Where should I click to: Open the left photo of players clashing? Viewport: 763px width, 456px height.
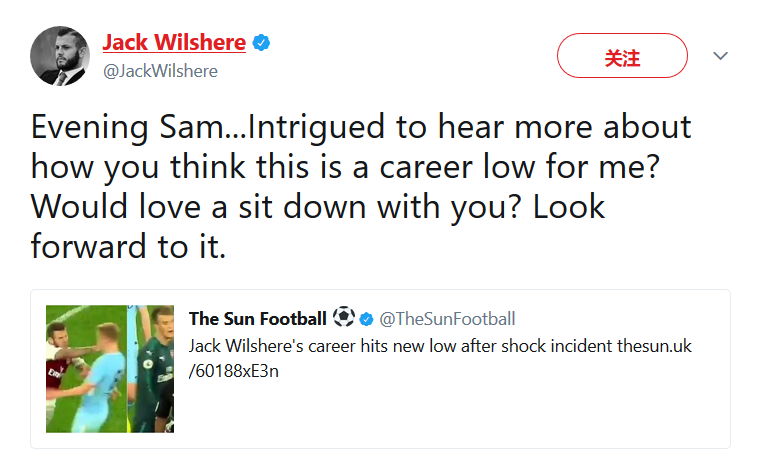[87, 368]
